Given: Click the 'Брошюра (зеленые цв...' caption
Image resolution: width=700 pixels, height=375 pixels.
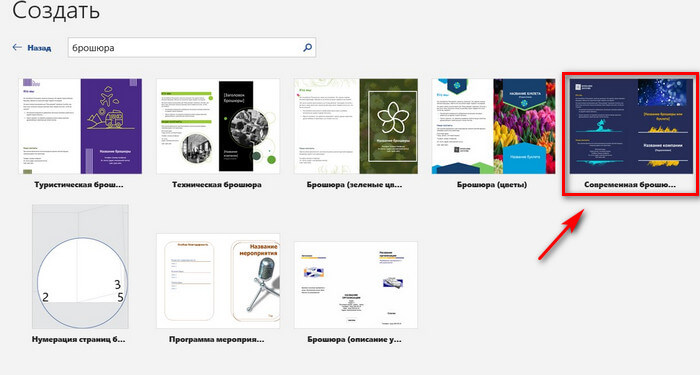Looking at the screenshot, I should click(x=354, y=185).
